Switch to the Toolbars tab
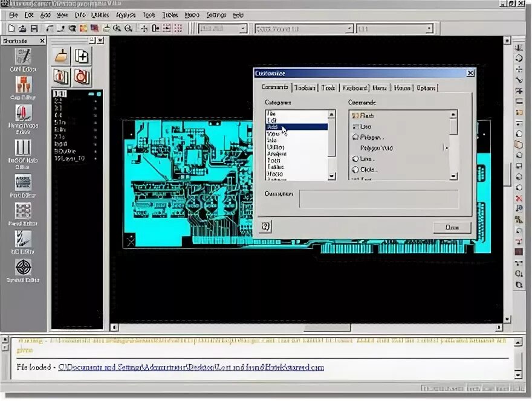This screenshot has width=532, height=401. click(305, 88)
